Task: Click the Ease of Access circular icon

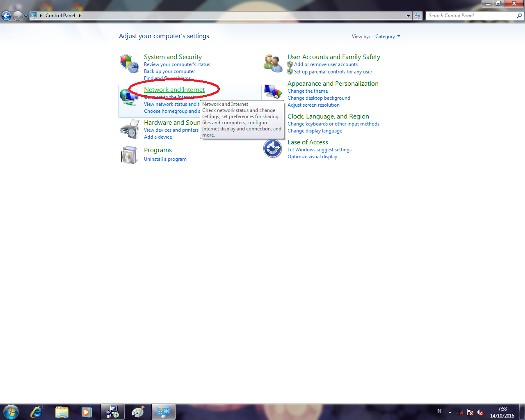Action: click(x=273, y=148)
